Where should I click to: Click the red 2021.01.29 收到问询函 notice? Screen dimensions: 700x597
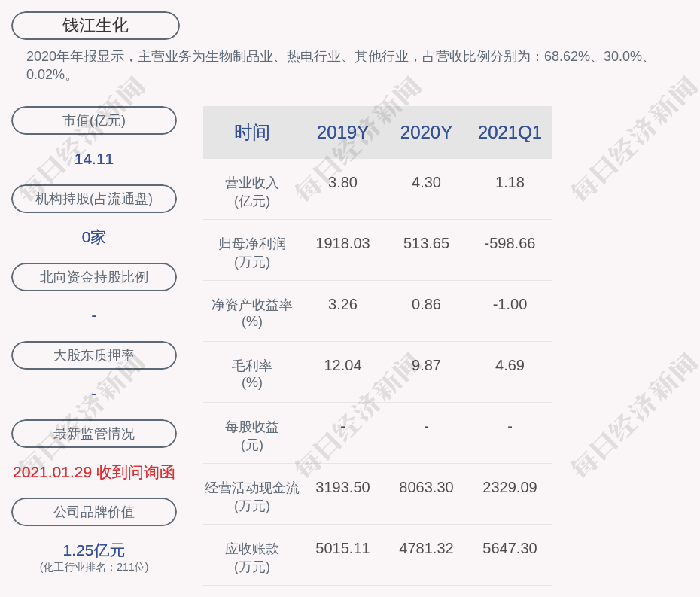[x=94, y=472]
